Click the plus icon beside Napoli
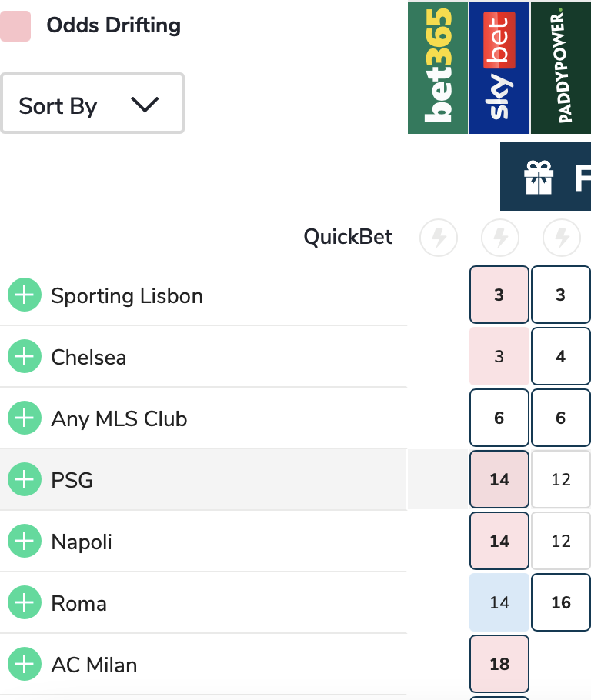The width and height of the screenshot is (591, 700). click(25, 542)
